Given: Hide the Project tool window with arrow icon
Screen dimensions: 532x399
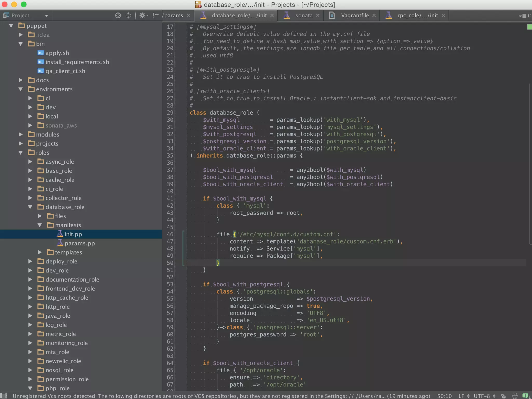Looking at the screenshot, I should (x=156, y=16).
